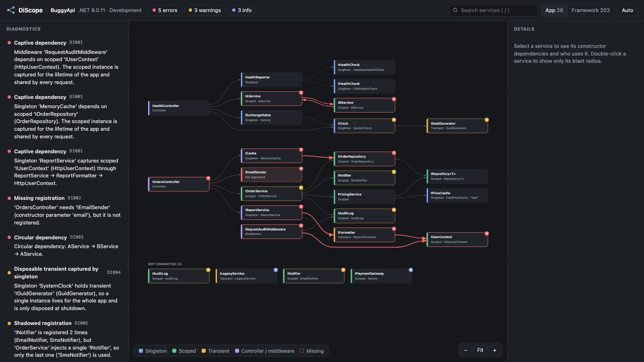The image size is (644, 362).
Task: Toggle Missing services in legend
Action: tap(312, 351)
